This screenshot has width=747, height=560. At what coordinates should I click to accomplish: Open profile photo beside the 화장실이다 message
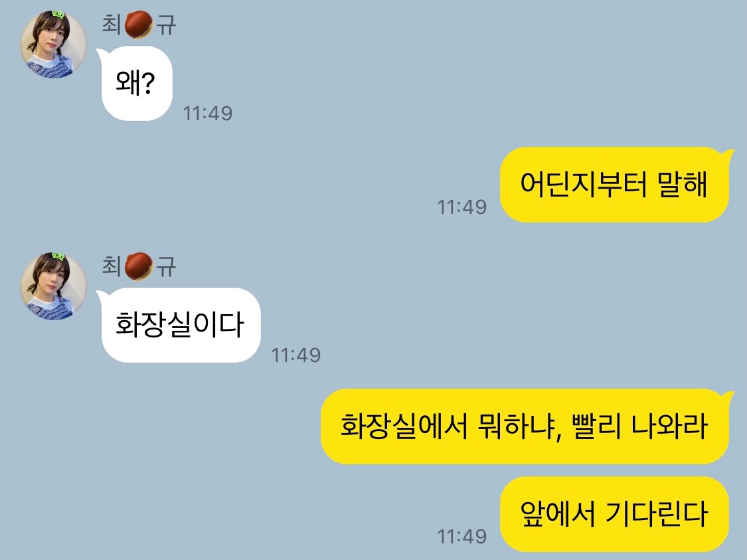(x=53, y=286)
